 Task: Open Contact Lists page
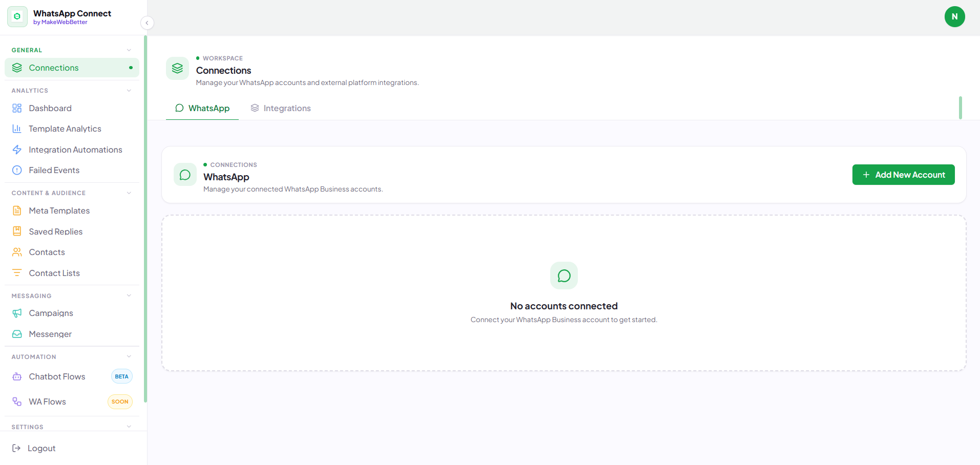pos(72,273)
